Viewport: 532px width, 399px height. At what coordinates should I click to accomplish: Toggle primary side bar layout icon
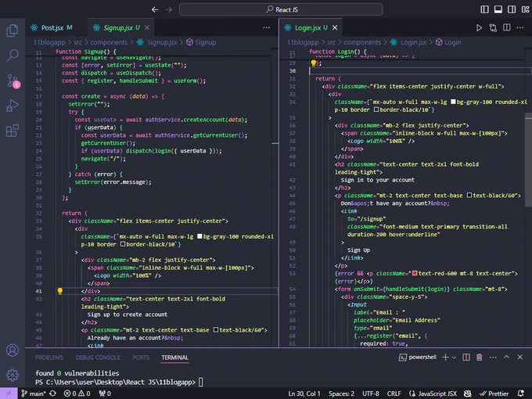click(484, 9)
